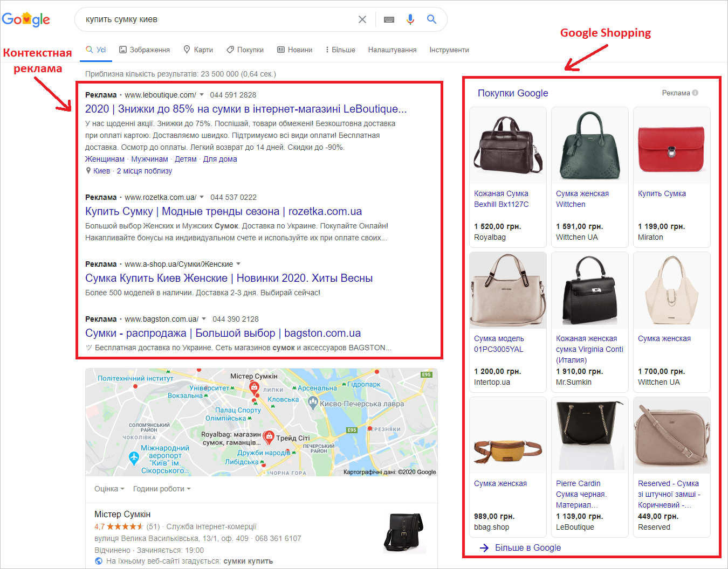This screenshot has height=569, width=728.
Task: Start voice search with microphone icon
Action: [410, 19]
